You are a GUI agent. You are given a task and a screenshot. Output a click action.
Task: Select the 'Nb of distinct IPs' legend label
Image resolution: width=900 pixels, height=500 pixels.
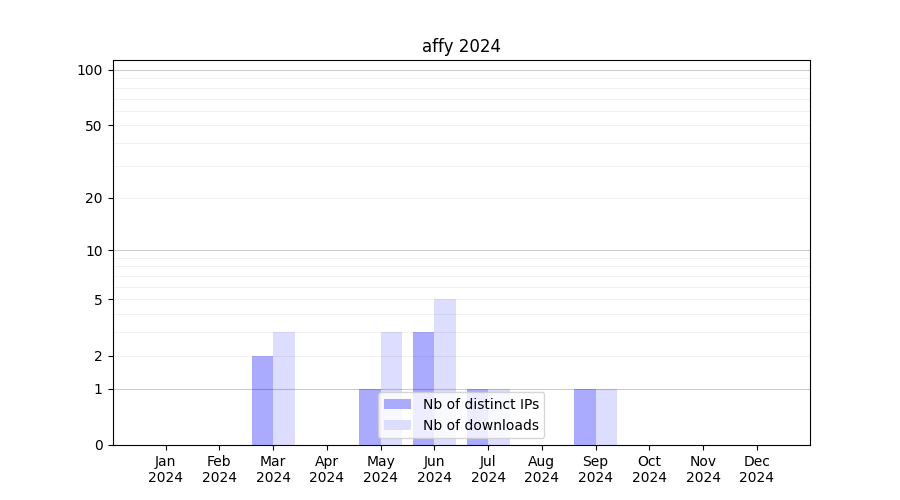(480, 404)
